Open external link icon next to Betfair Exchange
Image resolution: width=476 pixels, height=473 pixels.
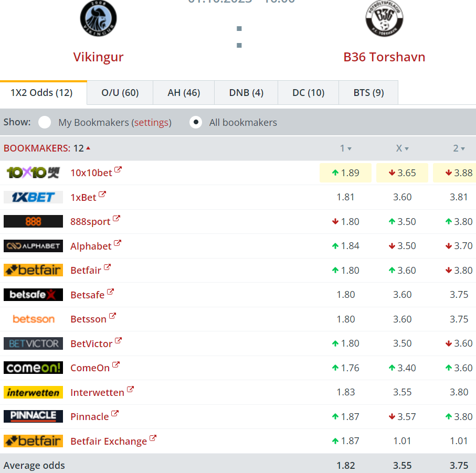(153, 438)
